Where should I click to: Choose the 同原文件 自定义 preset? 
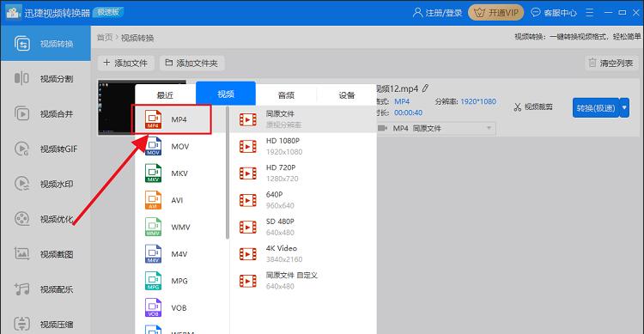[x=303, y=281]
